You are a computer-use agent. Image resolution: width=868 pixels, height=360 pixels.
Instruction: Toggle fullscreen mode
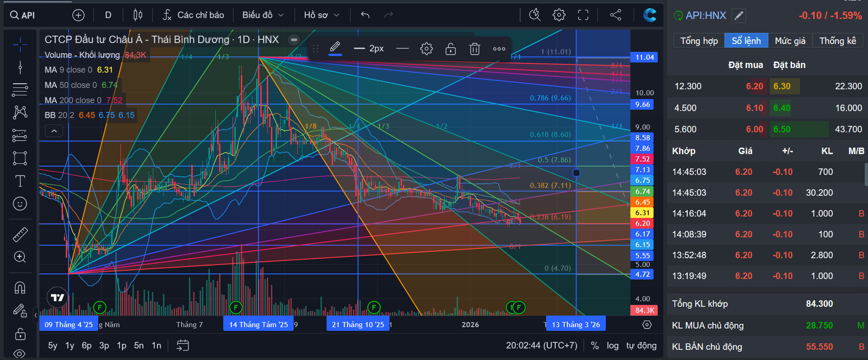(583, 15)
